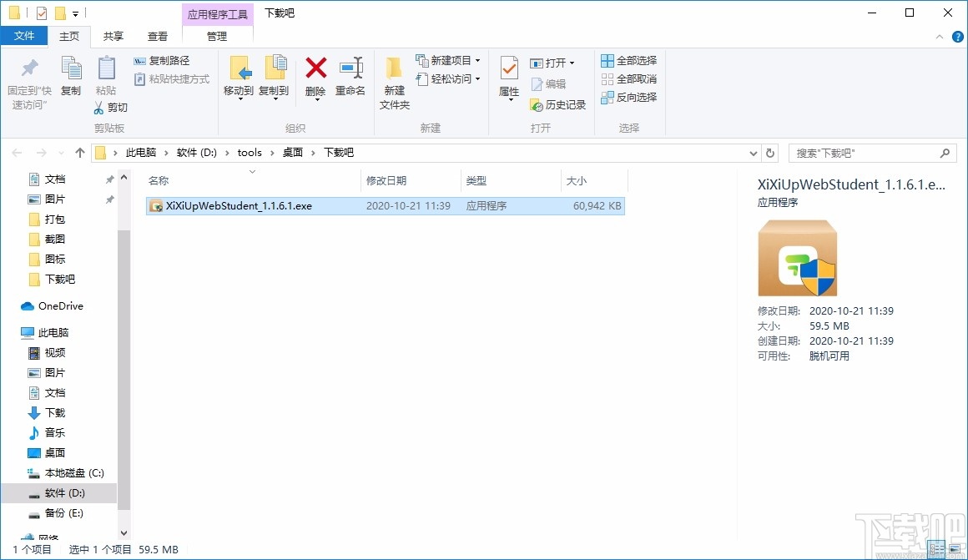Select 本地磁盘 (C:) in sidebar
This screenshot has height=560, width=968.
[74, 473]
